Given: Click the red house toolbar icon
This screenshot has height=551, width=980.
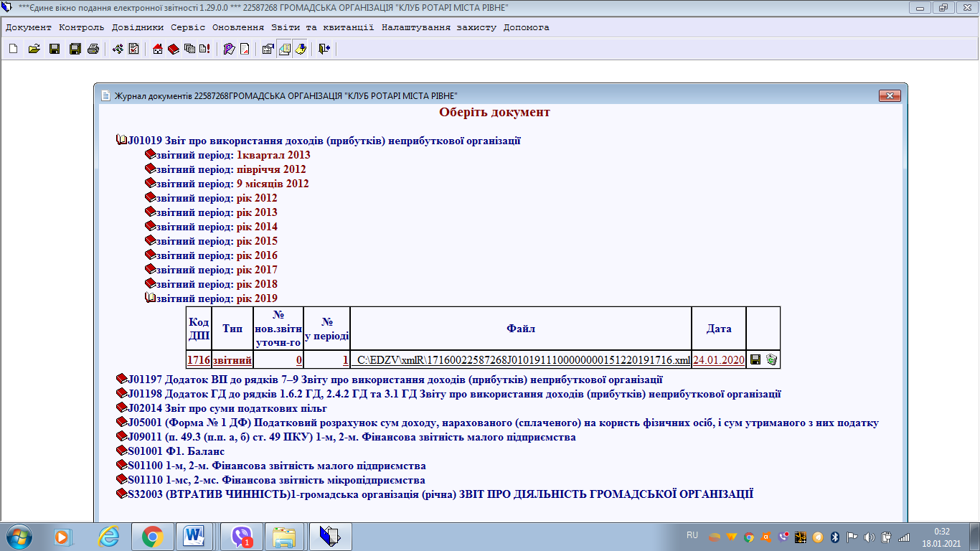Looking at the screenshot, I should 158,49.
